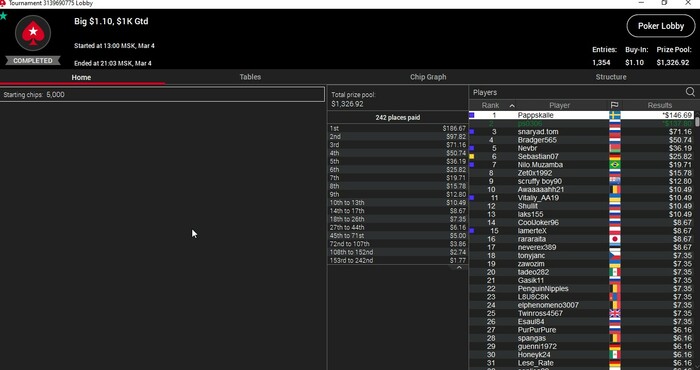Click the 10th to 13th payout row

coord(397,203)
